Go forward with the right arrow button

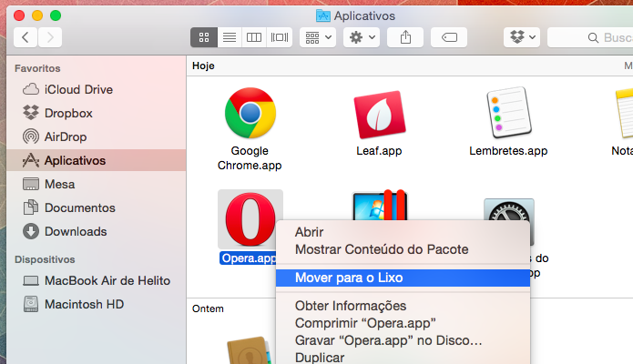[x=50, y=37]
